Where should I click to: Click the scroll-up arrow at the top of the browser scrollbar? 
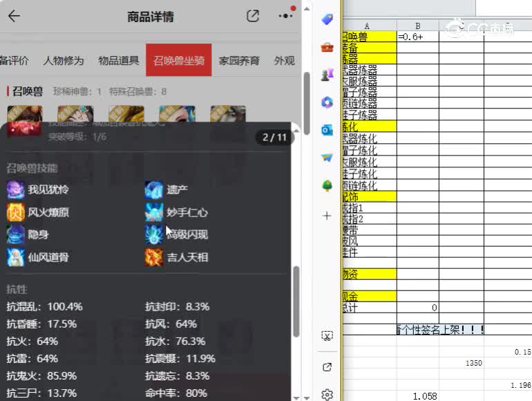click(x=307, y=9)
